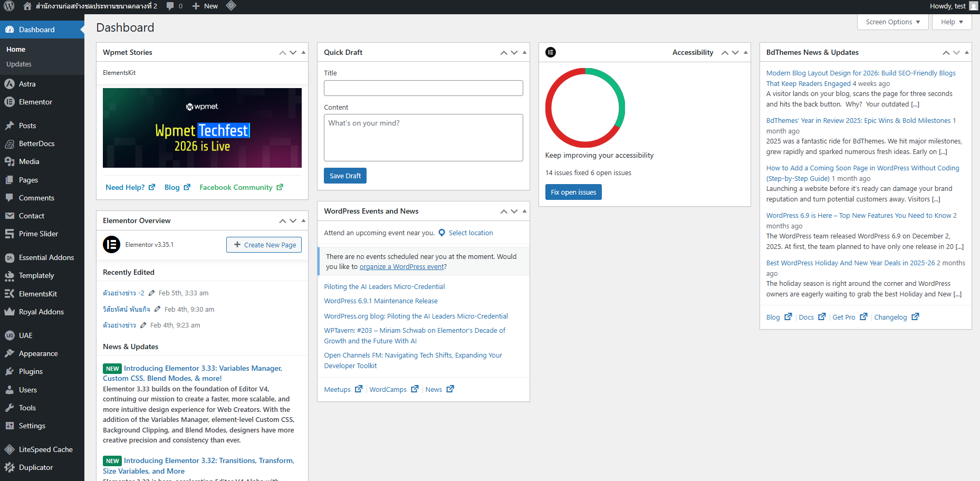
Task: Move BdThemes News widget up with its arrow
Action: pyautogui.click(x=946, y=52)
